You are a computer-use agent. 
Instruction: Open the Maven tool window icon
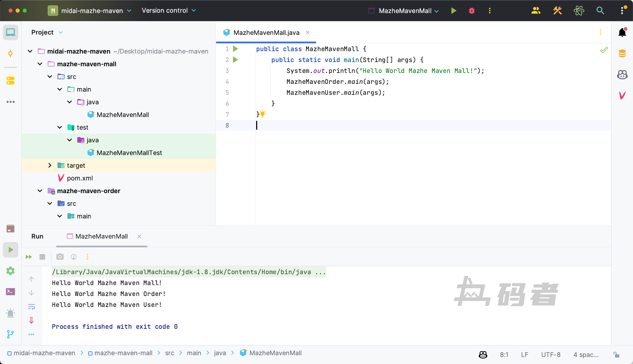[622, 95]
